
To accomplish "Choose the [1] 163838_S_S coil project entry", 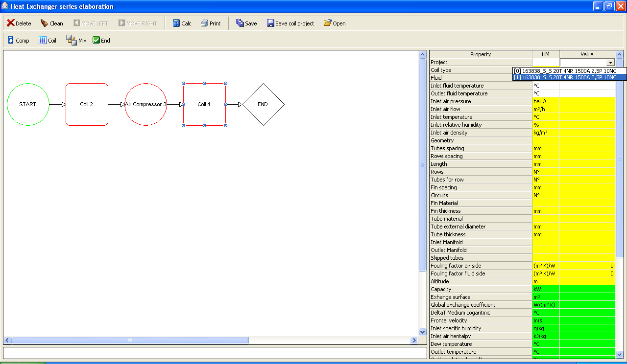I will click(x=569, y=77).
